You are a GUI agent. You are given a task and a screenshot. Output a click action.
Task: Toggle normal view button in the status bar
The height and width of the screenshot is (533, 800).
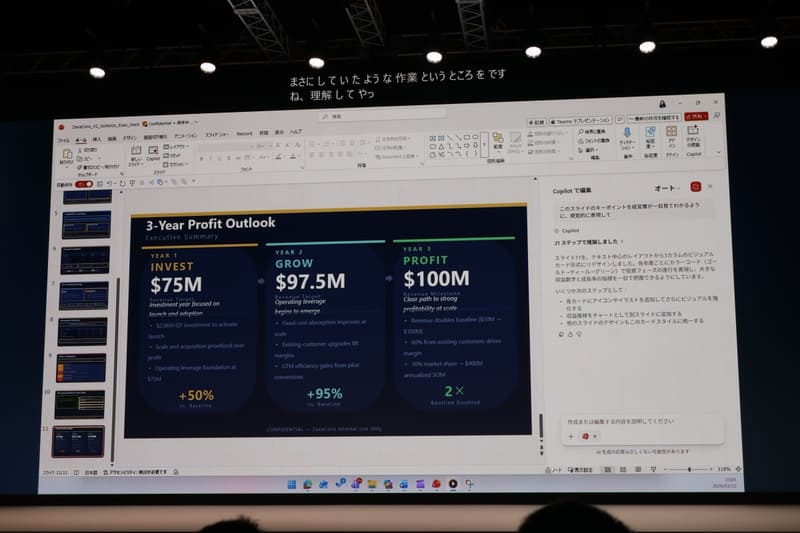pos(608,469)
